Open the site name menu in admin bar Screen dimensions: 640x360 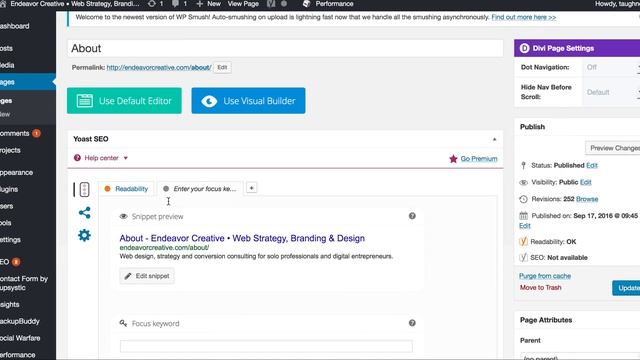[70, 4]
